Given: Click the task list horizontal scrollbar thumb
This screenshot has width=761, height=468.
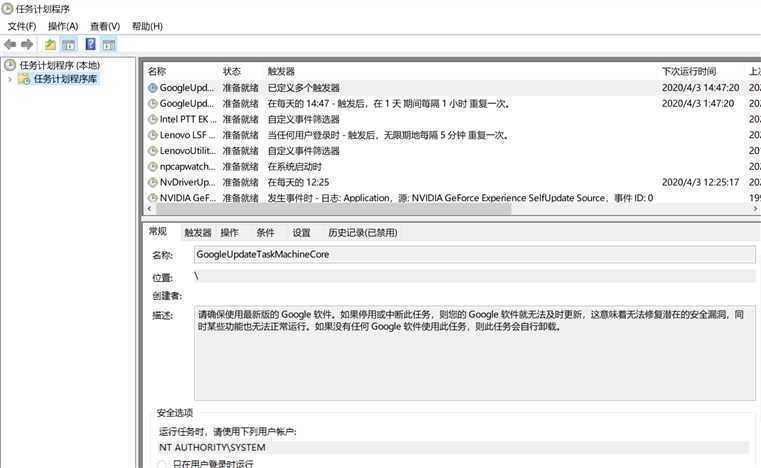Looking at the screenshot, I should 333,209.
